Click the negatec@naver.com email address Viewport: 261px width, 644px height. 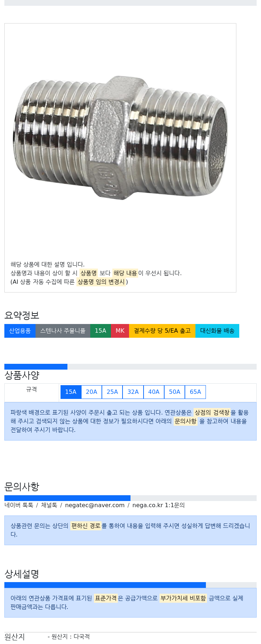tap(95, 505)
